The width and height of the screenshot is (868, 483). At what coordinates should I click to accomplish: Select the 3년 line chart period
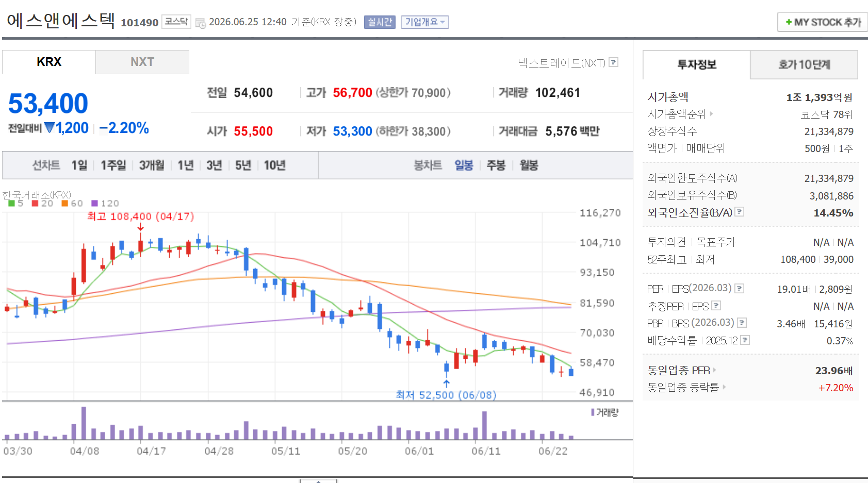(214, 165)
